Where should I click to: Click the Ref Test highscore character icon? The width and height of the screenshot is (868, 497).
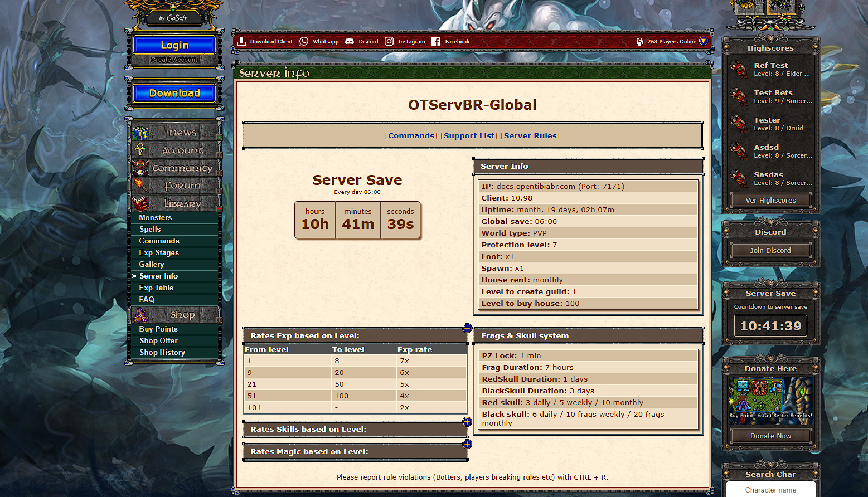coord(740,70)
